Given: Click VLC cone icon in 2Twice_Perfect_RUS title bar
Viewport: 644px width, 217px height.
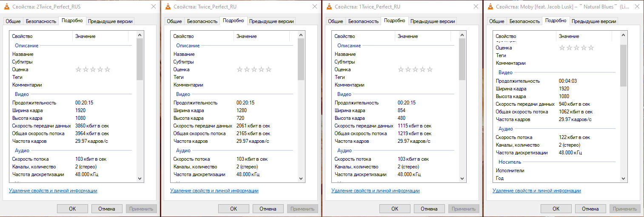Looking at the screenshot, I should [x=7, y=6].
